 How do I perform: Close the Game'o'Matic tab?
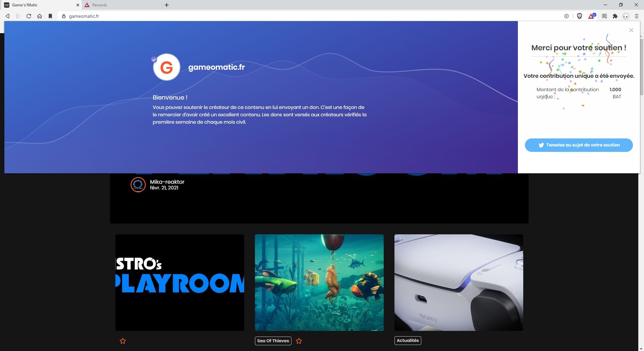tap(78, 5)
